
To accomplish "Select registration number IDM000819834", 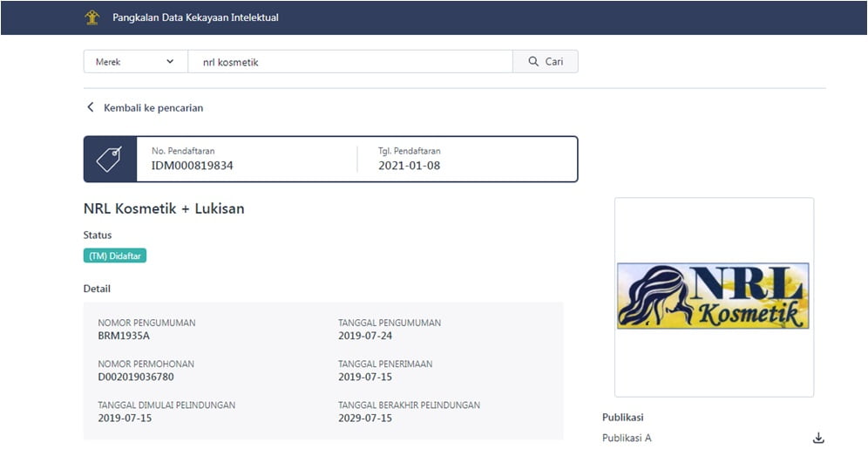I will tap(192, 166).
